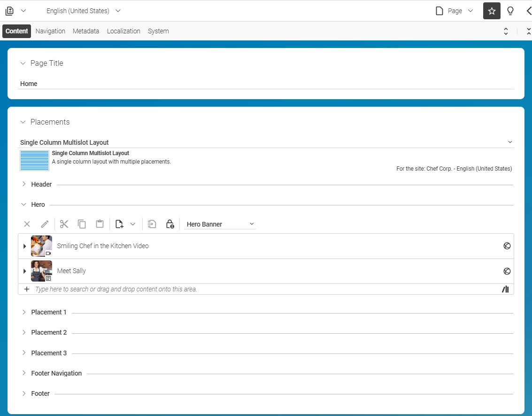Click the Paste icon in the Hero toolbar
Screen dimensions: 532x416
pos(100,224)
